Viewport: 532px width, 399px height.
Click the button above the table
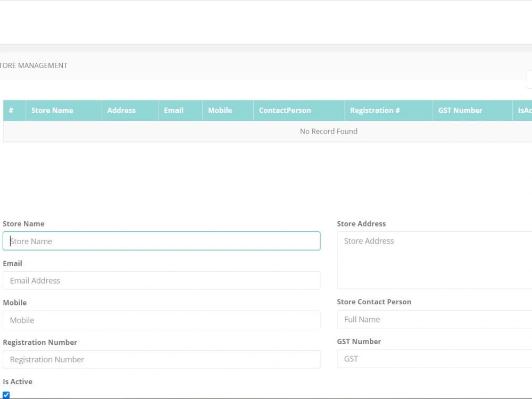tap(530, 80)
